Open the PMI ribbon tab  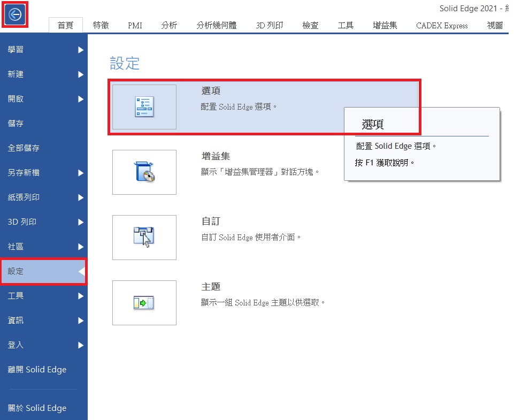click(135, 25)
